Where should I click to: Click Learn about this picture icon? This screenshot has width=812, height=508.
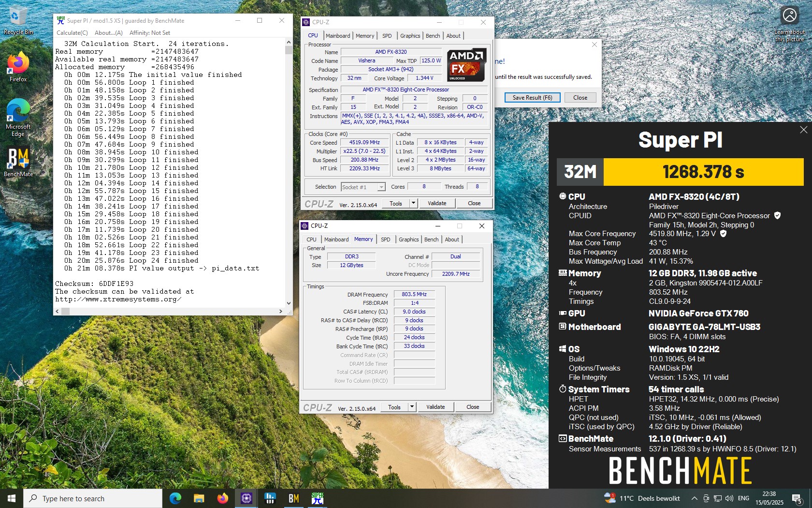click(790, 24)
